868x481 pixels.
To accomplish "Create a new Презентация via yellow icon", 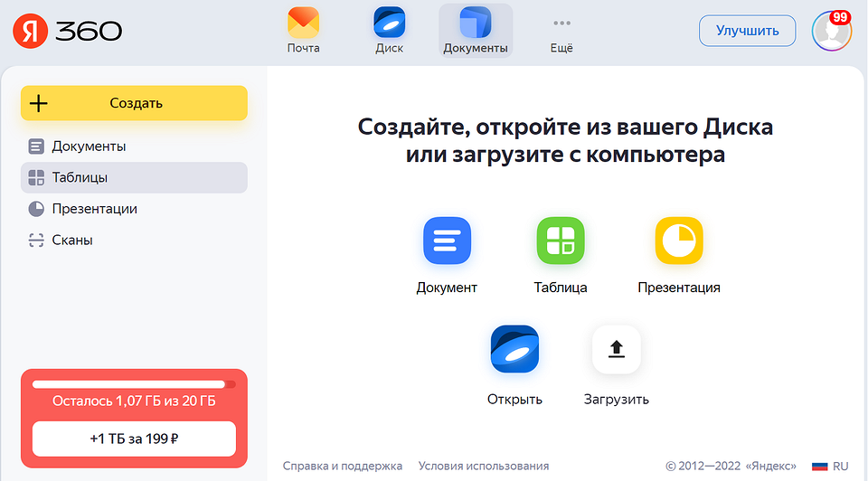I will point(679,240).
